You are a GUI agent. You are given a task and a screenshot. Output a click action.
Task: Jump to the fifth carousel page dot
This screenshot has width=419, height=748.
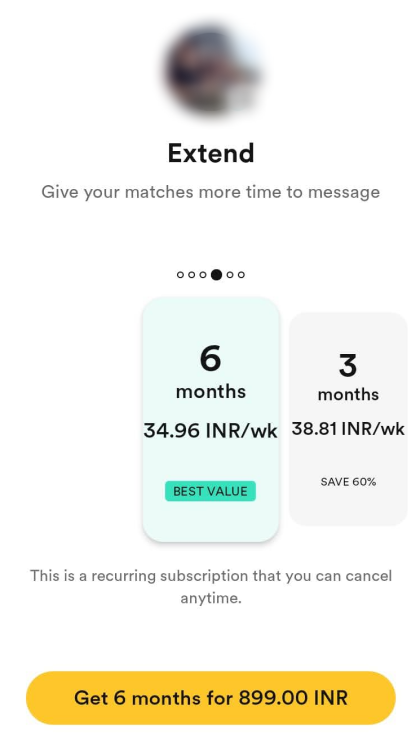click(x=230, y=275)
